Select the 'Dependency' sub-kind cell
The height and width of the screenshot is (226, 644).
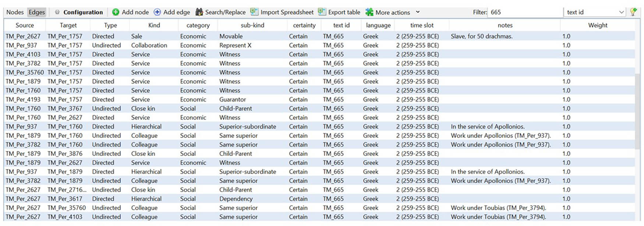click(236, 199)
